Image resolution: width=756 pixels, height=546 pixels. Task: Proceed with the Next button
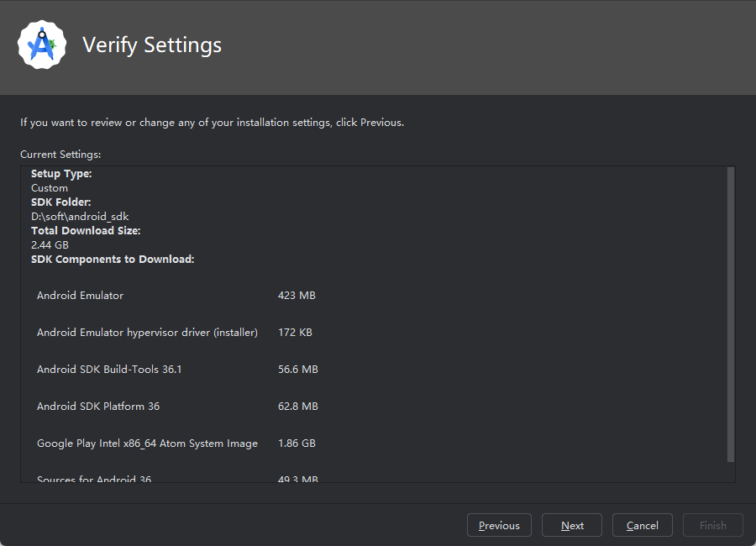pyautogui.click(x=572, y=525)
